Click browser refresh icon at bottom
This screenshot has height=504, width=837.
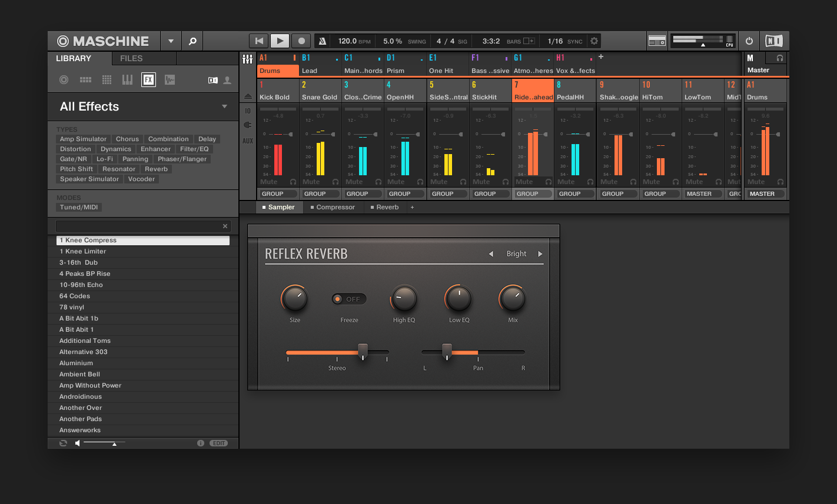[63, 443]
